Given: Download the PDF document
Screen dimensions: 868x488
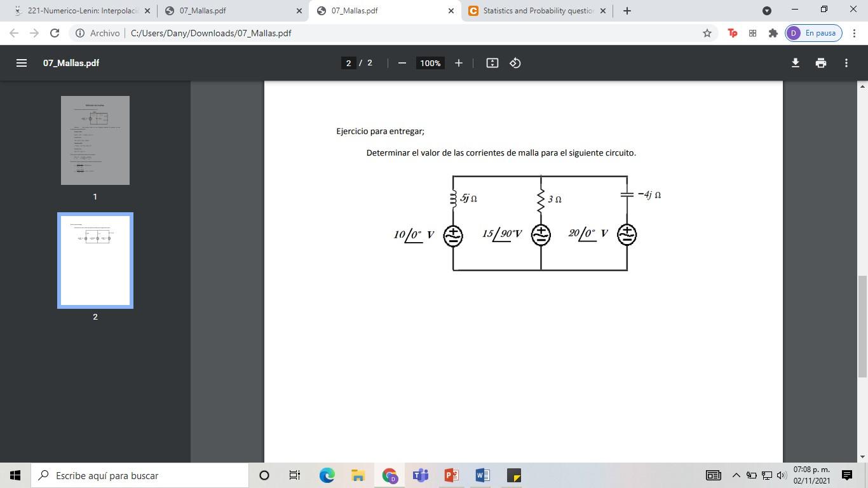Looking at the screenshot, I should (794, 63).
